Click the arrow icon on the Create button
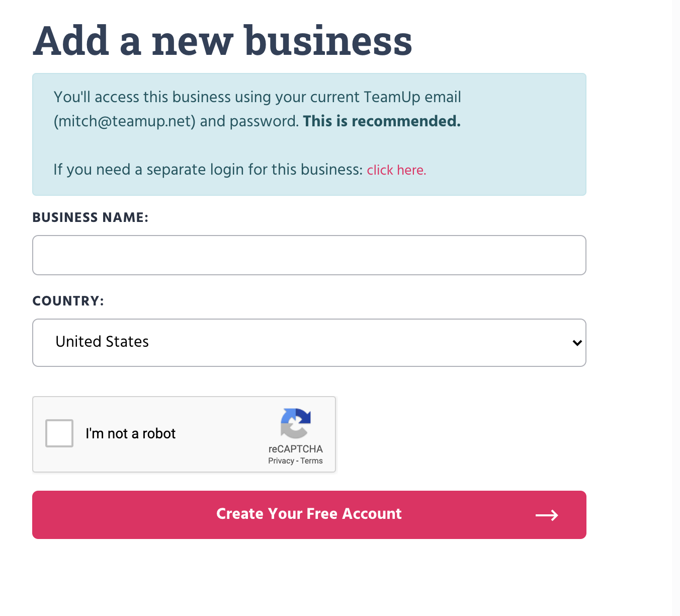Image resolution: width=680 pixels, height=616 pixels. point(547,515)
